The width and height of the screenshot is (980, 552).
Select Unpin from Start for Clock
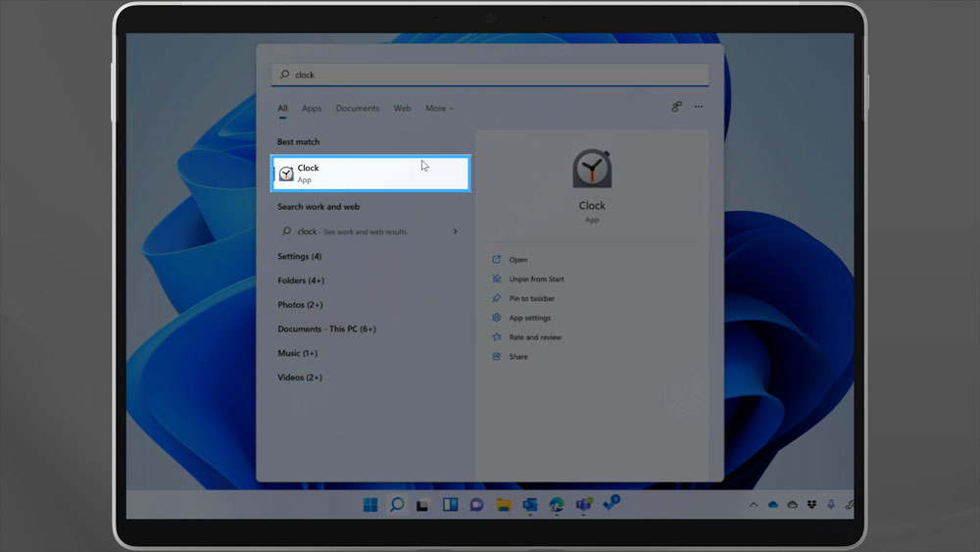(x=536, y=279)
